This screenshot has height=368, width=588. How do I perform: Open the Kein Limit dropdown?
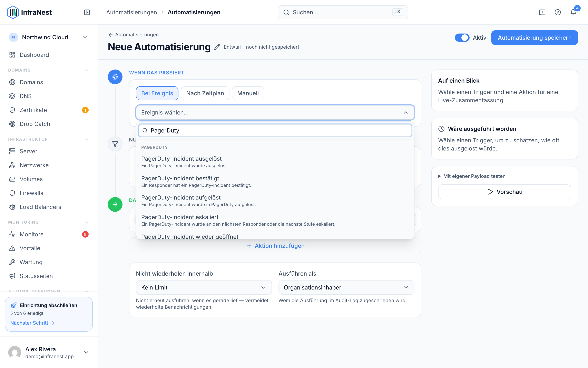tap(204, 287)
